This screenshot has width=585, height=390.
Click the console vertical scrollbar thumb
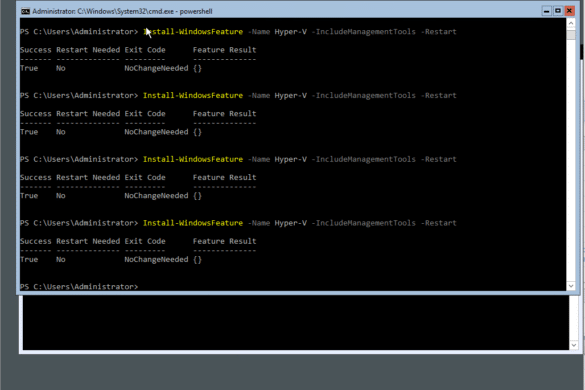(x=571, y=35)
